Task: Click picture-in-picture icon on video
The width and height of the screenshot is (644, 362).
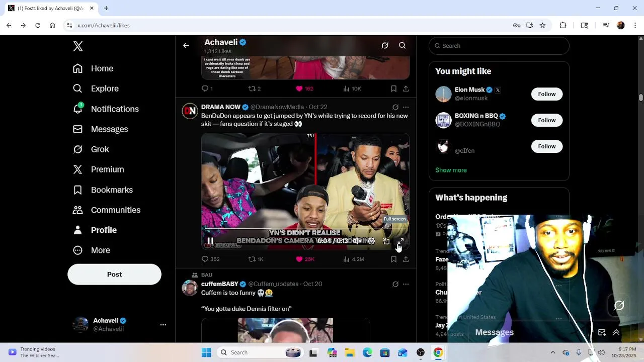Action: point(386,241)
